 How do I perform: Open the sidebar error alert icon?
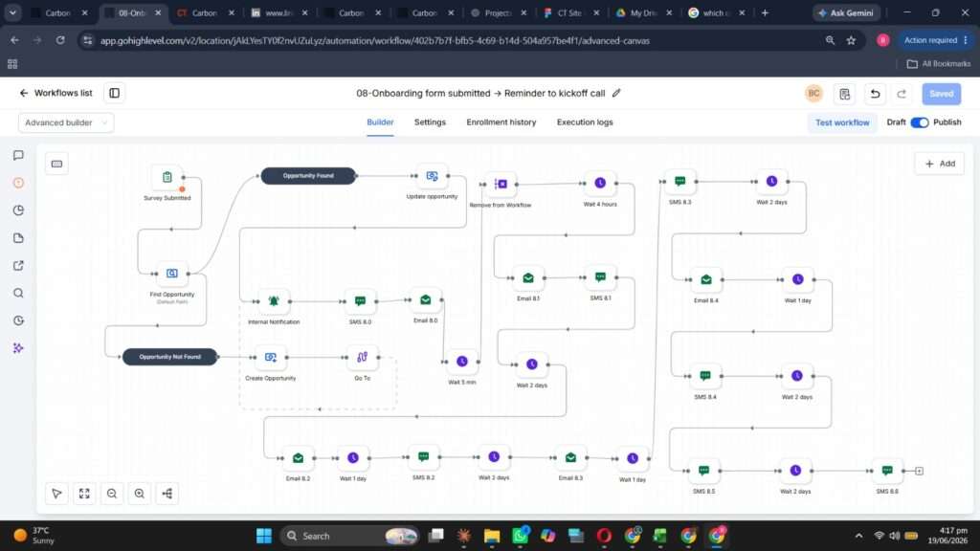(x=19, y=183)
